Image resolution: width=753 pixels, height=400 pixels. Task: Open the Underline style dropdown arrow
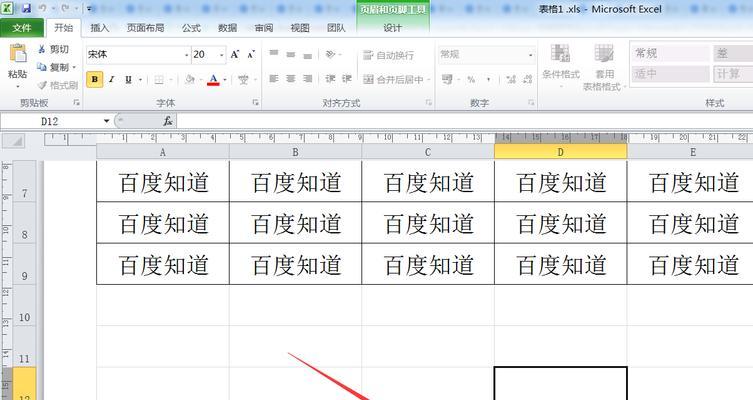[140, 80]
